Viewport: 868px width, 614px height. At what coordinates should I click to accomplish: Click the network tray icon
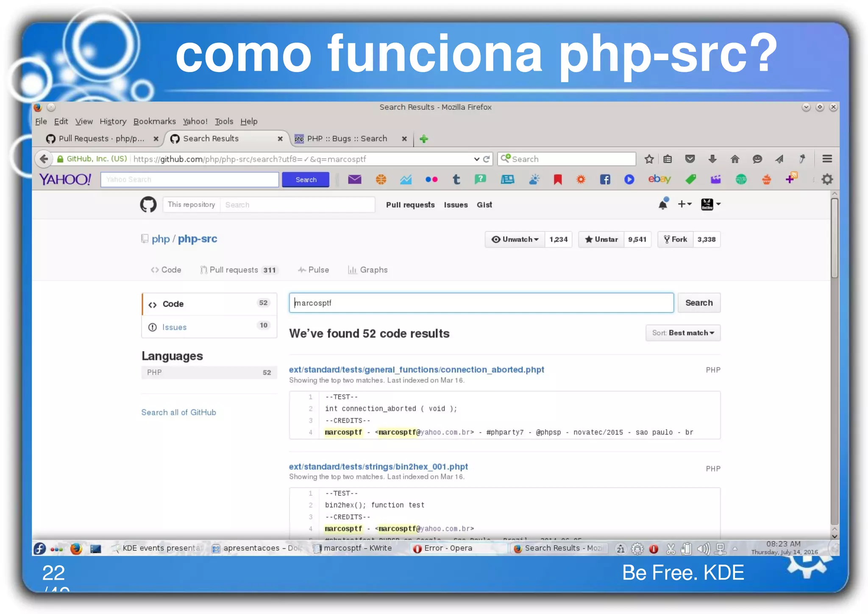tap(720, 549)
